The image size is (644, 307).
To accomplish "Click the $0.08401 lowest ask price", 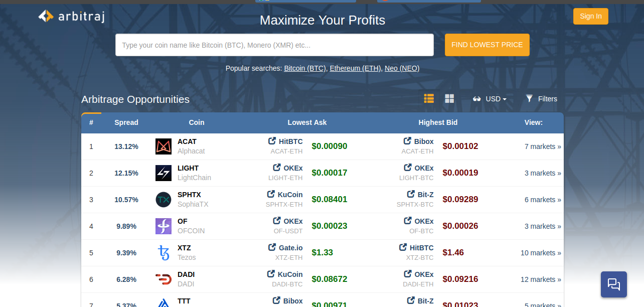I will coord(330,200).
